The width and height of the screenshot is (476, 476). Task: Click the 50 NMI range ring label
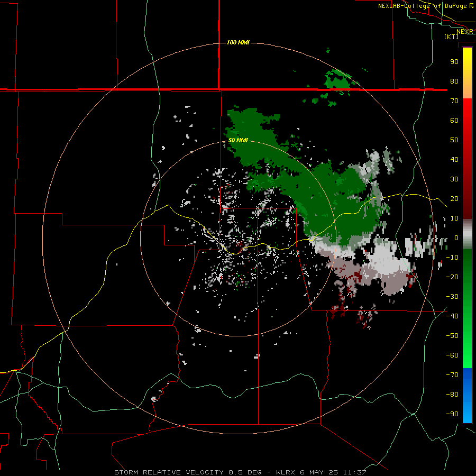238,140
